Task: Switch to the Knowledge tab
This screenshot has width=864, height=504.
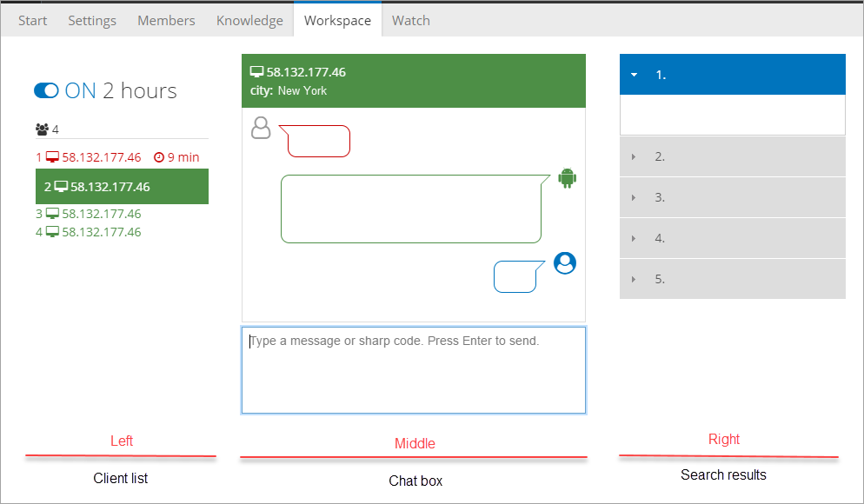Action: (249, 20)
